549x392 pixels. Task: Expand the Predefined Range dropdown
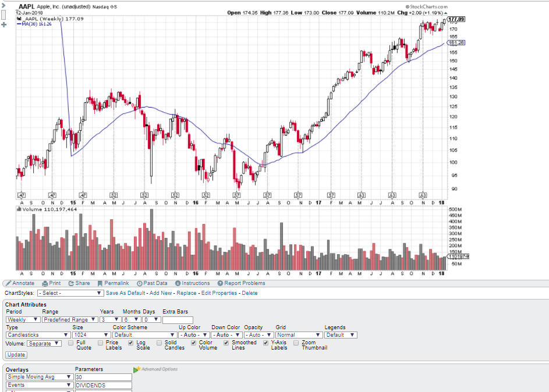(x=70, y=320)
